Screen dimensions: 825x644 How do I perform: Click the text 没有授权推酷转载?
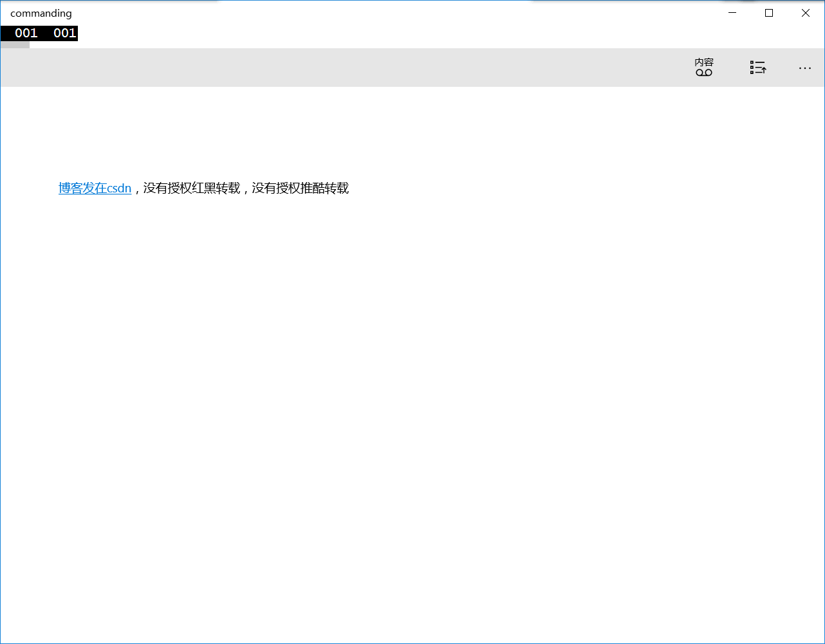pyautogui.click(x=301, y=188)
